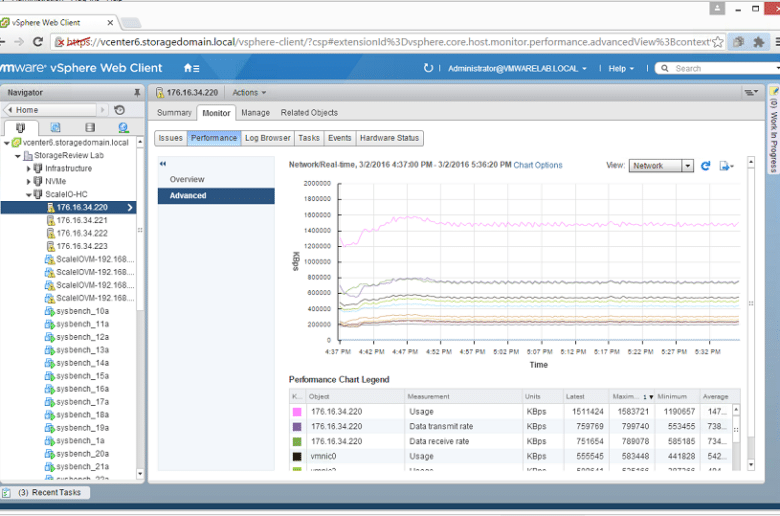Image resolution: width=780 pixels, height=516 pixels.
Task: Select host 176.16.34.221 in tree
Action: 82,220
